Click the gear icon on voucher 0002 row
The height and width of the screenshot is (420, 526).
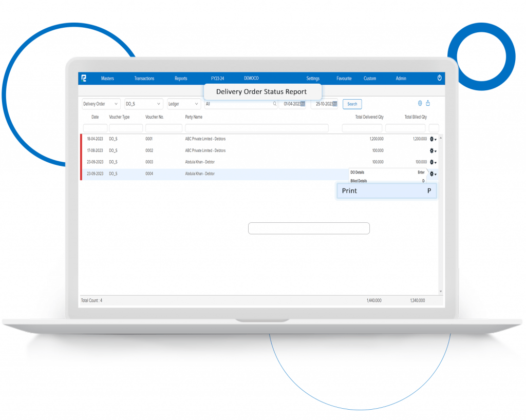[431, 150]
